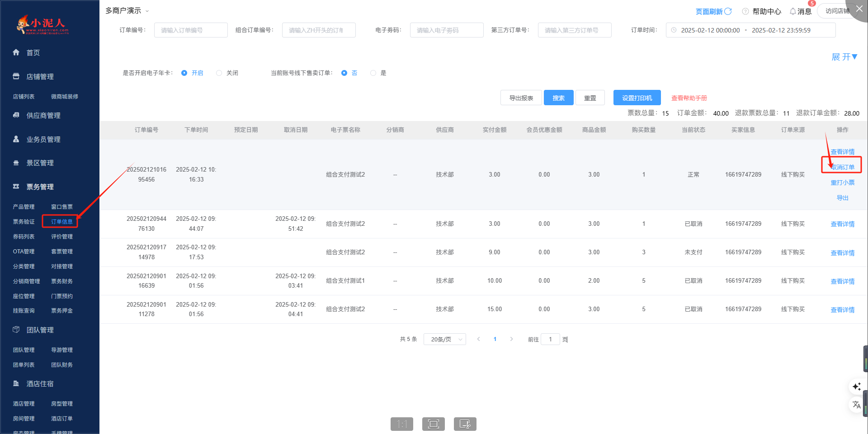Select 是 for offline sales orders

(x=373, y=73)
